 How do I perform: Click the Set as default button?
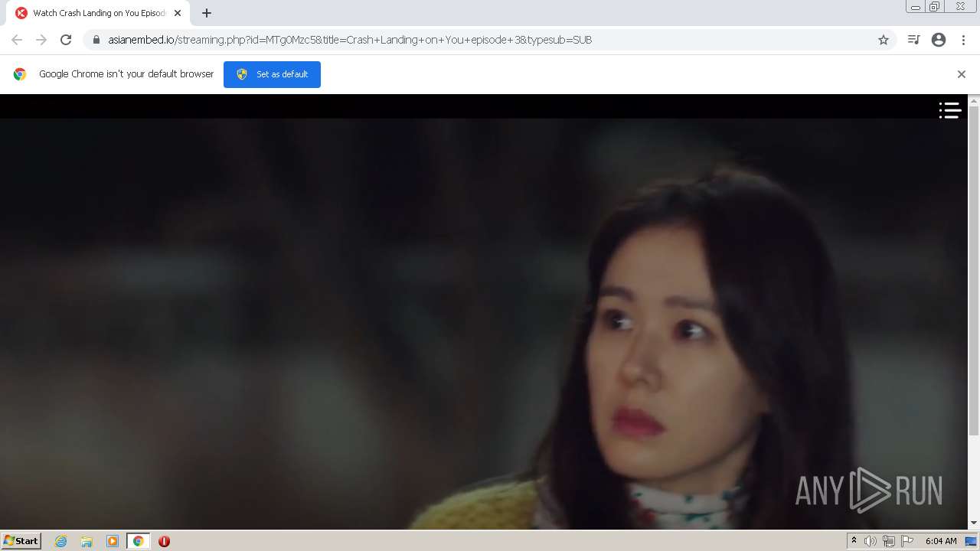point(272,74)
